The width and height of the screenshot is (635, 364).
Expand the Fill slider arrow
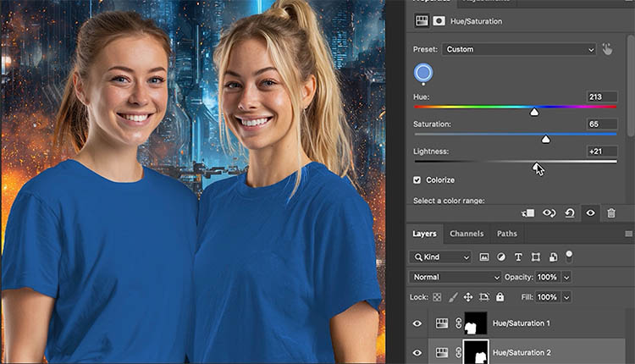566,297
